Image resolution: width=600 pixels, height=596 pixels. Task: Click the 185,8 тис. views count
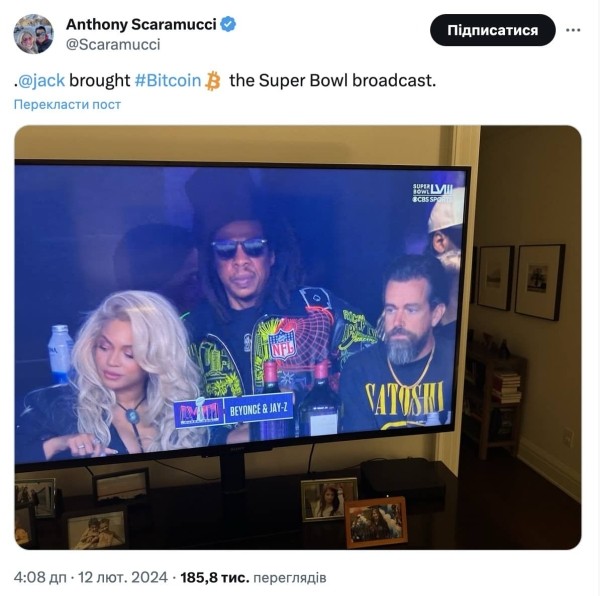(x=215, y=577)
